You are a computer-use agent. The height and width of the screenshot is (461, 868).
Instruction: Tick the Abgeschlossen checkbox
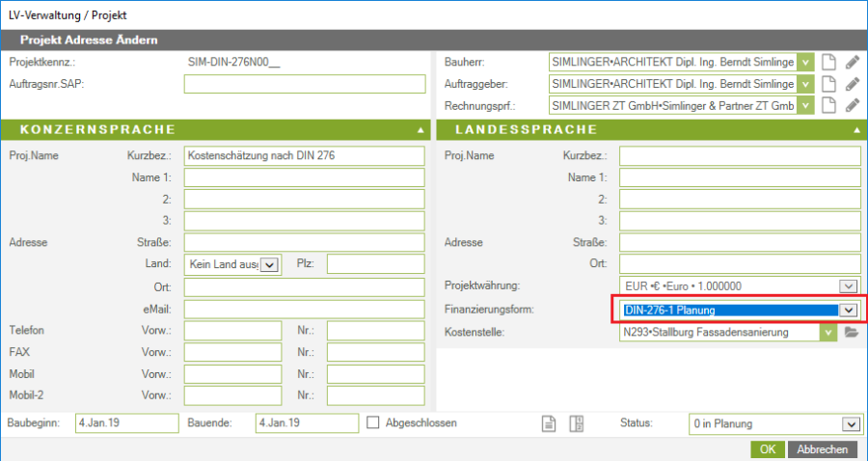click(374, 422)
